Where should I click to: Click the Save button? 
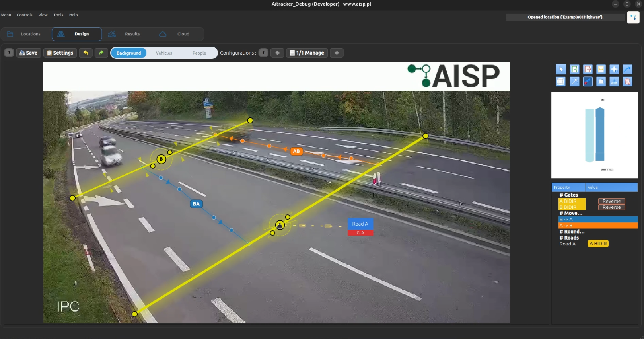pos(29,53)
